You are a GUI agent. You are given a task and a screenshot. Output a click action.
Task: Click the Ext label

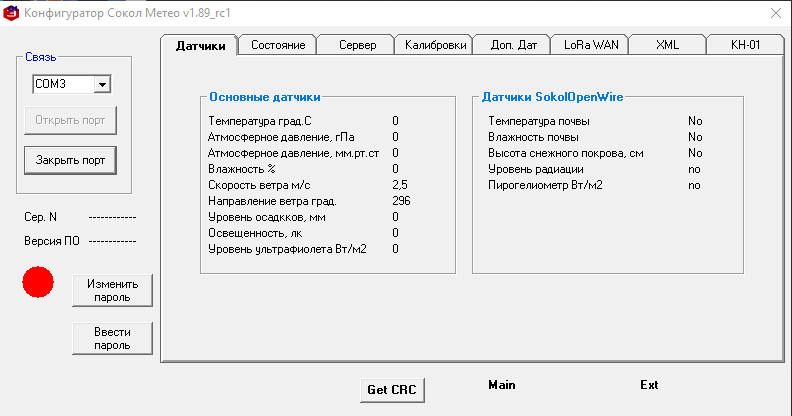click(649, 385)
